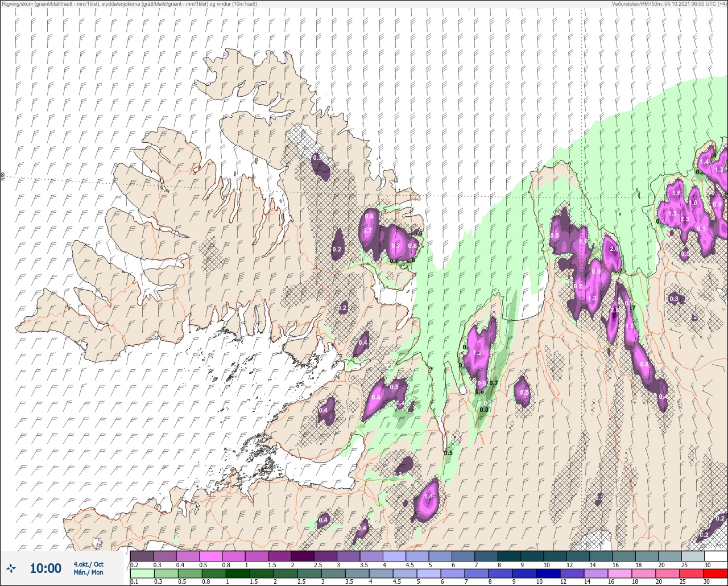728x586 pixels.
Task: Click the 2.0 precipitation value on the map
Action: [614, 249]
